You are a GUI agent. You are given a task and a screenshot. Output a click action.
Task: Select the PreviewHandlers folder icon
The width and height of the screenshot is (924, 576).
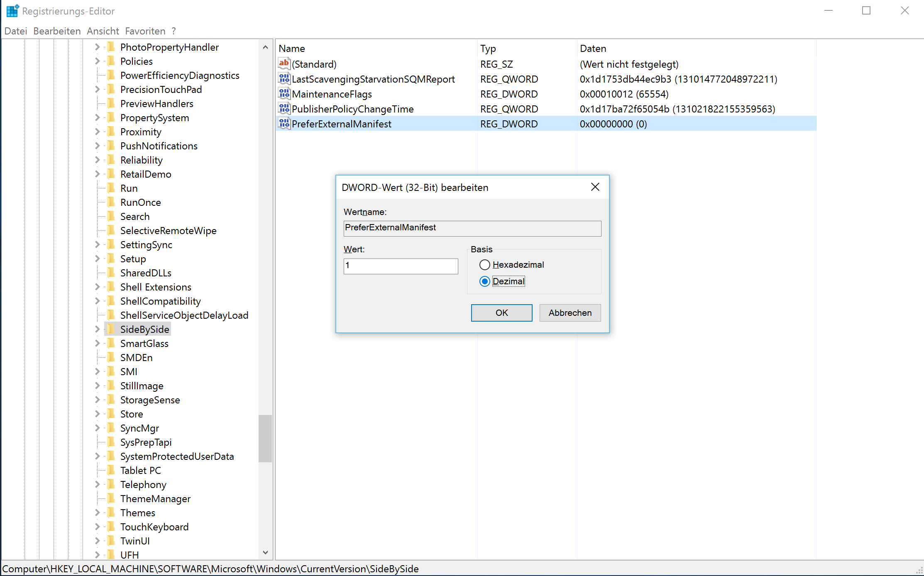point(111,103)
